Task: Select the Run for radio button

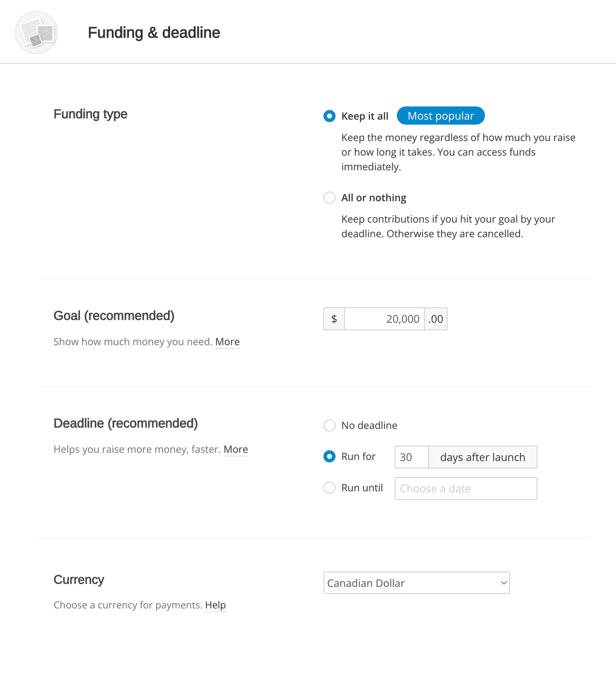Action: (x=329, y=456)
